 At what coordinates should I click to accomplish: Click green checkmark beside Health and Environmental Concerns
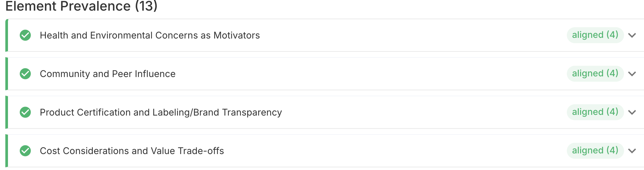click(25, 35)
